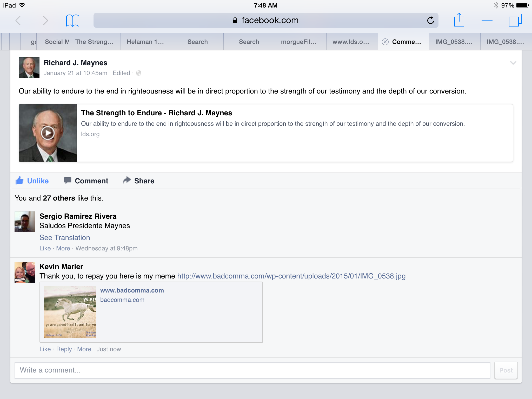
Task: Switch to the first IMG_0538 tab
Action: point(455,42)
